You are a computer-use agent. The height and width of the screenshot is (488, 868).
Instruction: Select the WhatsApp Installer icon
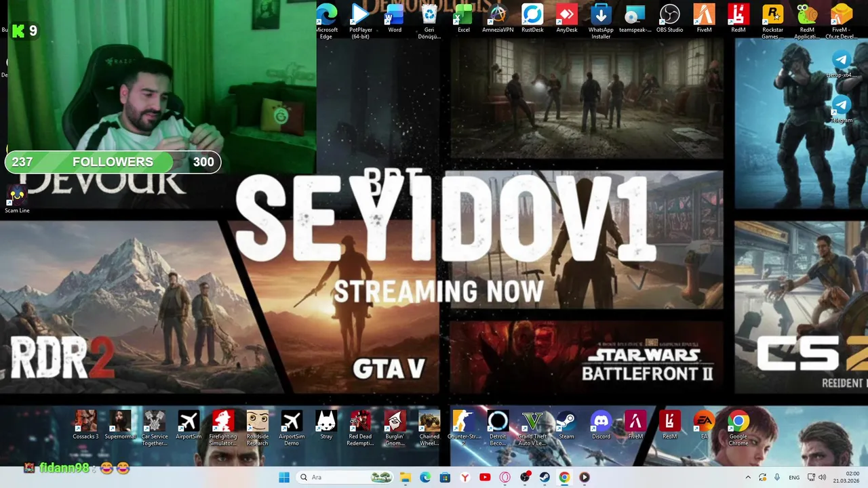pos(601,20)
